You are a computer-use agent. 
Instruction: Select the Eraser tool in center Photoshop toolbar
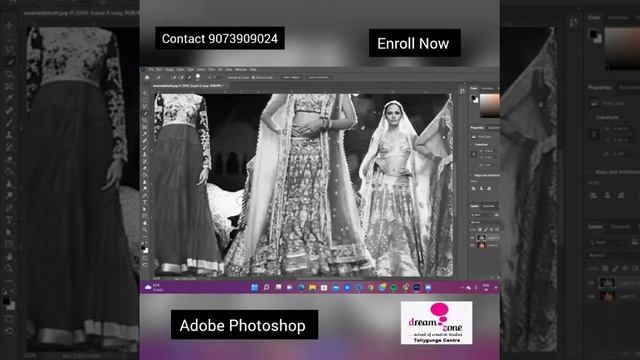tap(144, 168)
